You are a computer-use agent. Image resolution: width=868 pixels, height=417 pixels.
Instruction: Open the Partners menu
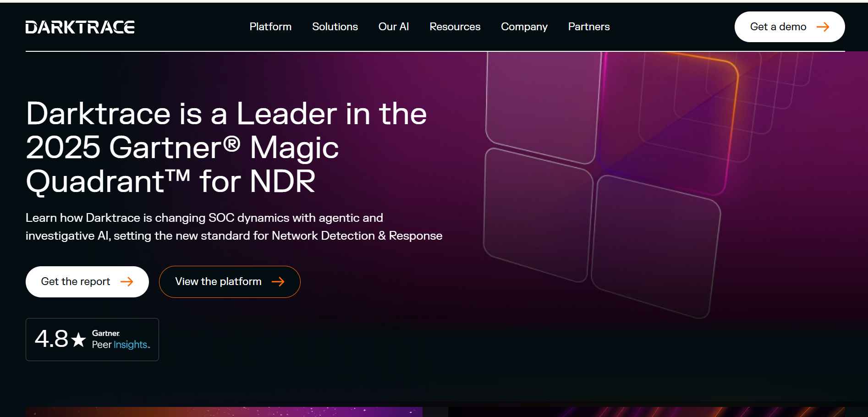point(589,27)
